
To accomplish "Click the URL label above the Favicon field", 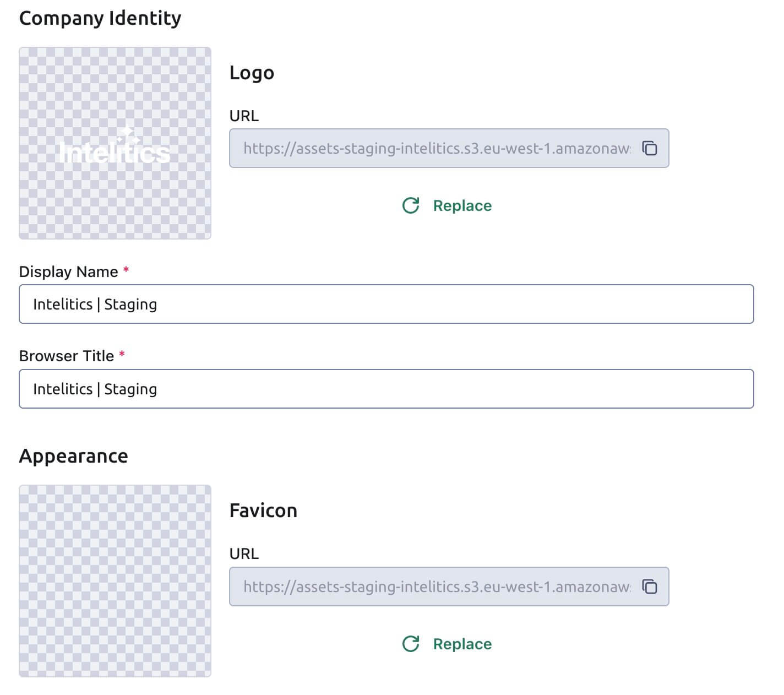I will coord(244,553).
